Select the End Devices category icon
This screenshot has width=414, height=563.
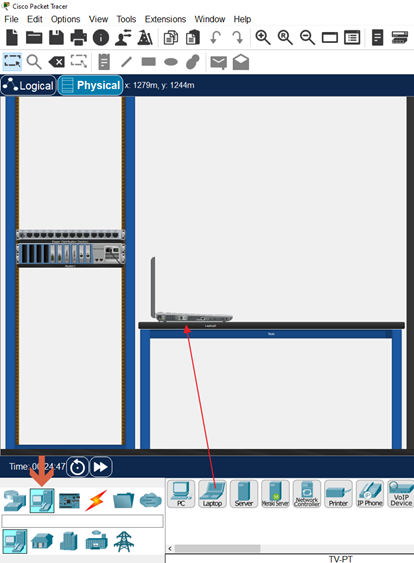click(x=42, y=500)
